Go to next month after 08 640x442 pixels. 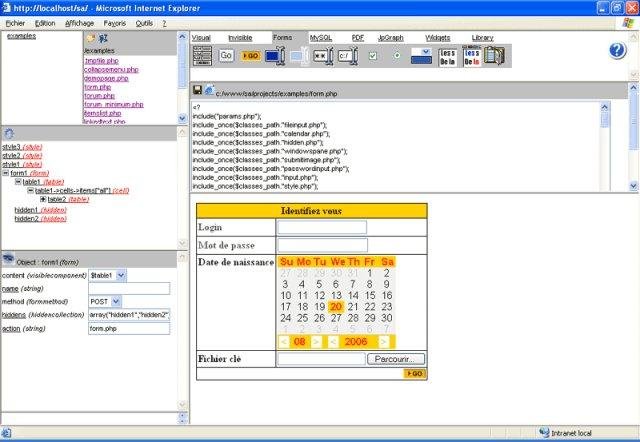pyautogui.click(x=316, y=342)
